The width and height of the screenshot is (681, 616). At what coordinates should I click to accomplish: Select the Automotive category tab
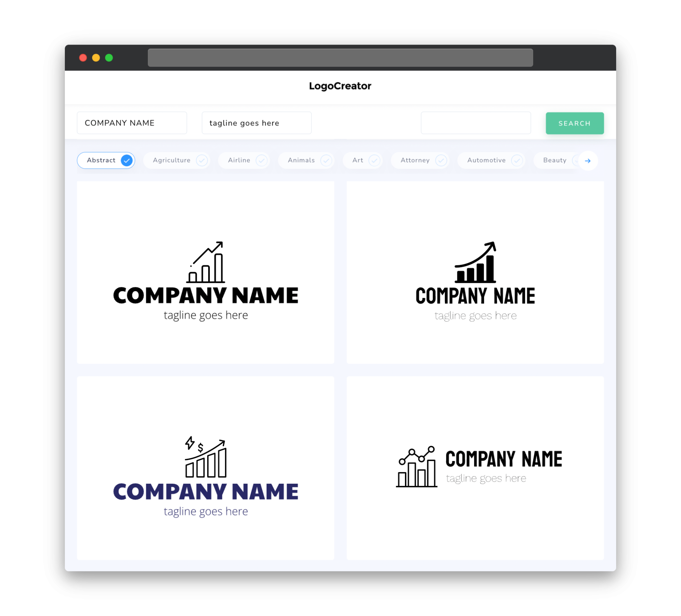pos(486,160)
